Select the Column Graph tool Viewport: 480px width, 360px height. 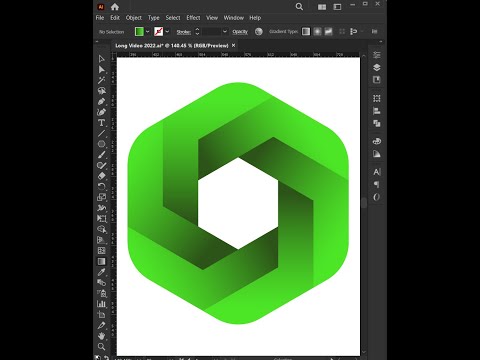click(x=102, y=304)
